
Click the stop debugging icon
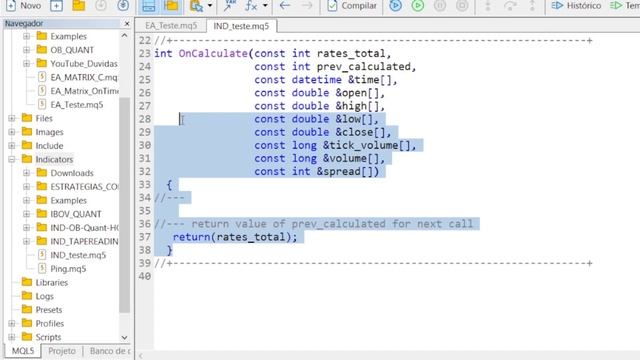point(462,5)
